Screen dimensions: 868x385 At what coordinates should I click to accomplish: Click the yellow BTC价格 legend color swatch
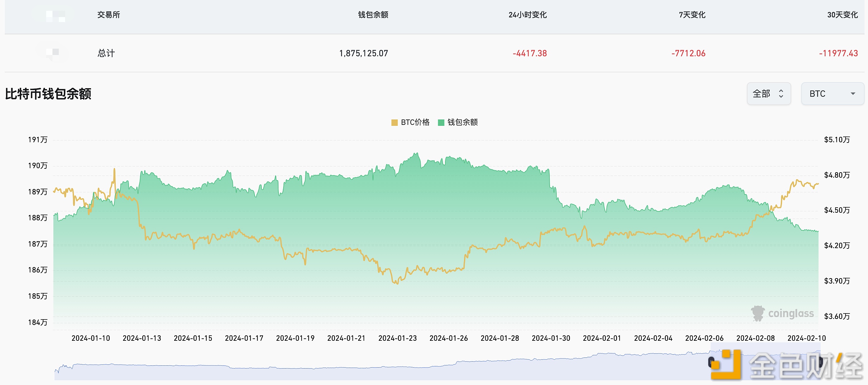tap(394, 123)
